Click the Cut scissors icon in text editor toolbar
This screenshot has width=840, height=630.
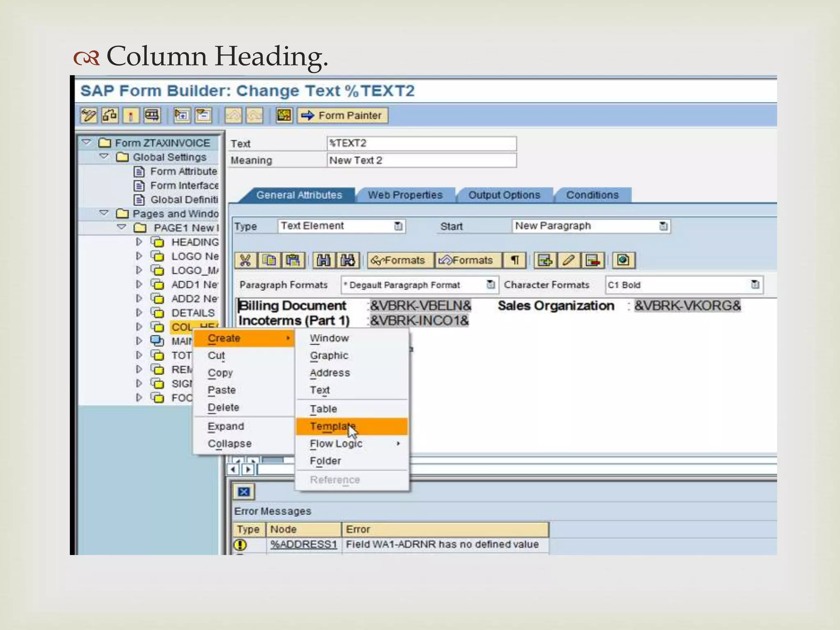coord(245,260)
